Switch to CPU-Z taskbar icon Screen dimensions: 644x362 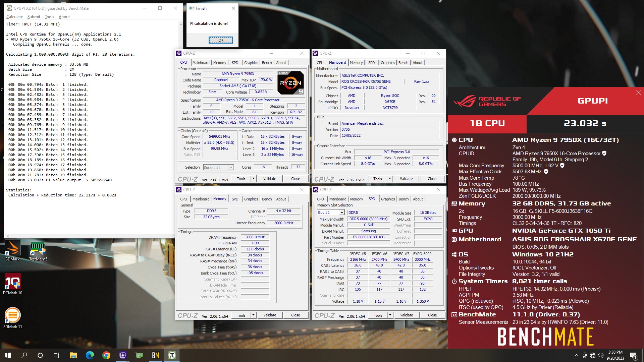pyautogui.click(x=122, y=355)
